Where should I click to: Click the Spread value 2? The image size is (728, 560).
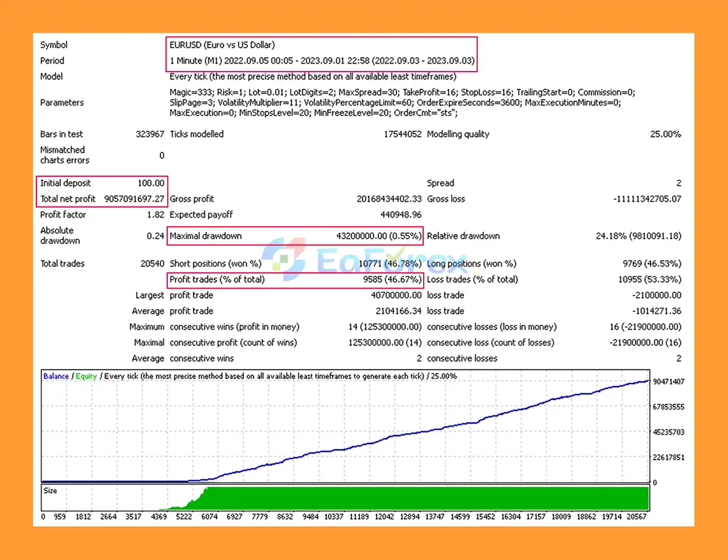click(678, 183)
